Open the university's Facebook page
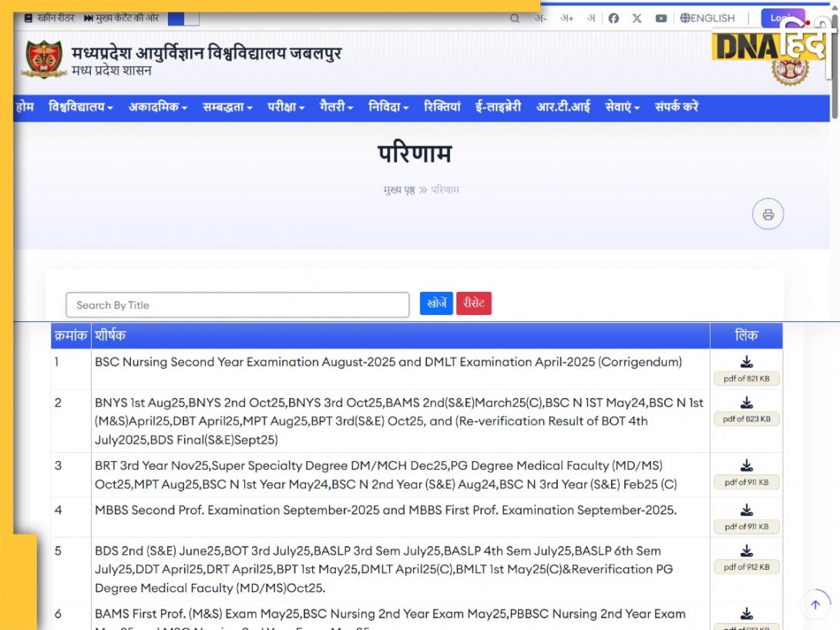 pos(613,18)
